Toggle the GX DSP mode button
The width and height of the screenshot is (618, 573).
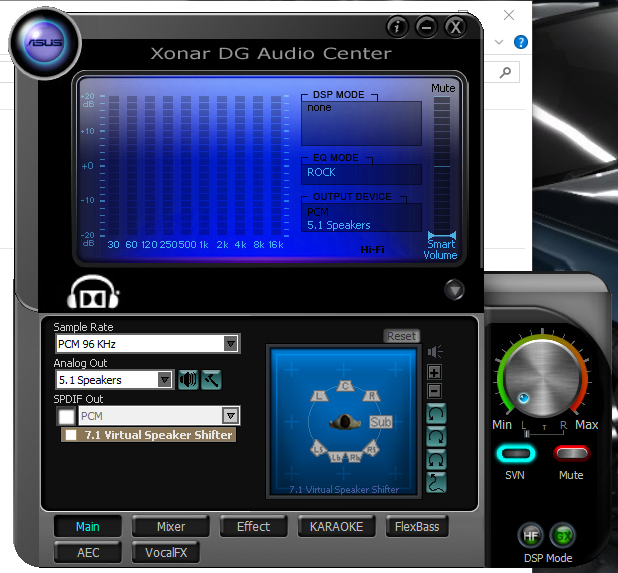(563, 536)
